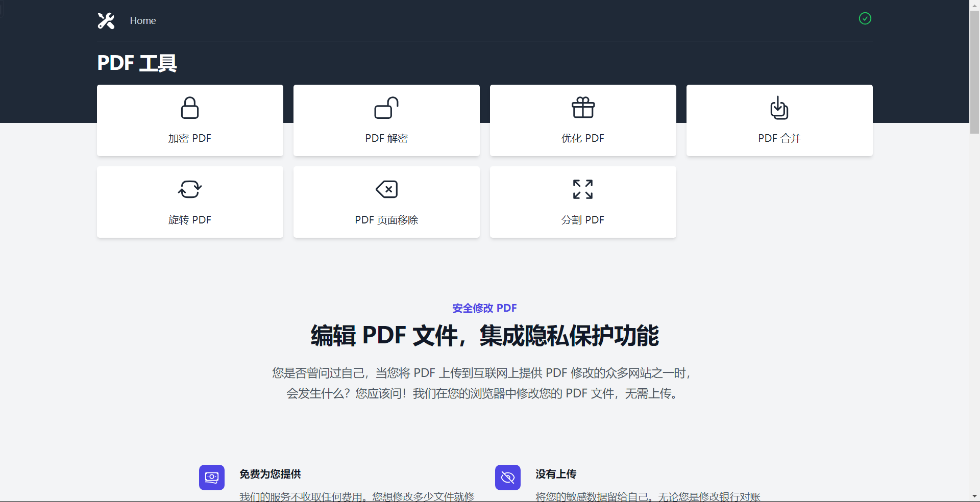Open the Home navigation link

click(143, 20)
